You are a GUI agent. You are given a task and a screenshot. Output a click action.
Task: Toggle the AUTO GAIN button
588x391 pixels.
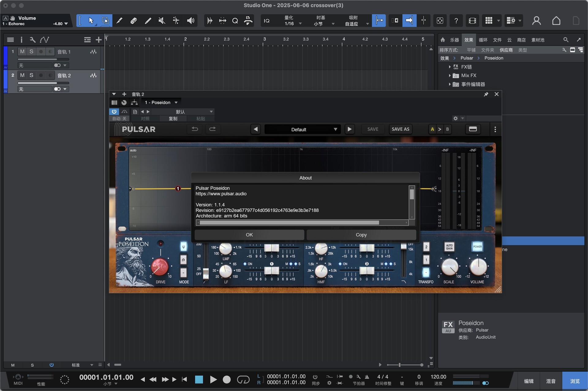pyautogui.click(x=449, y=247)
